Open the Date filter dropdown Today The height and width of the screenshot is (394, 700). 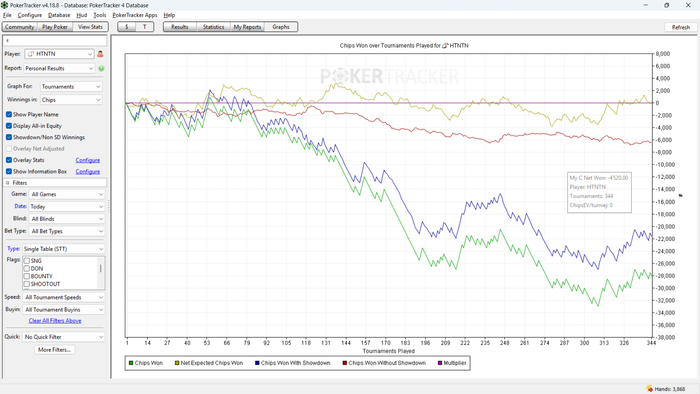(67, 207)
